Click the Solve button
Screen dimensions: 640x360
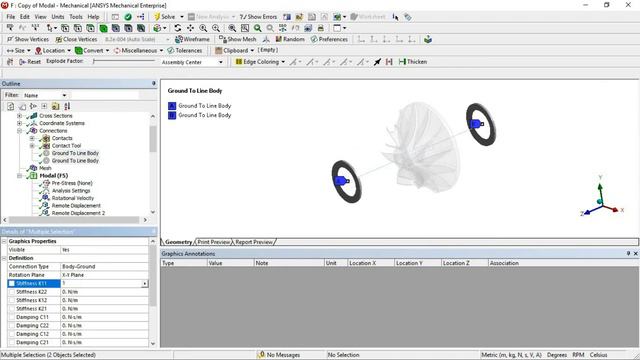(164, 17)
